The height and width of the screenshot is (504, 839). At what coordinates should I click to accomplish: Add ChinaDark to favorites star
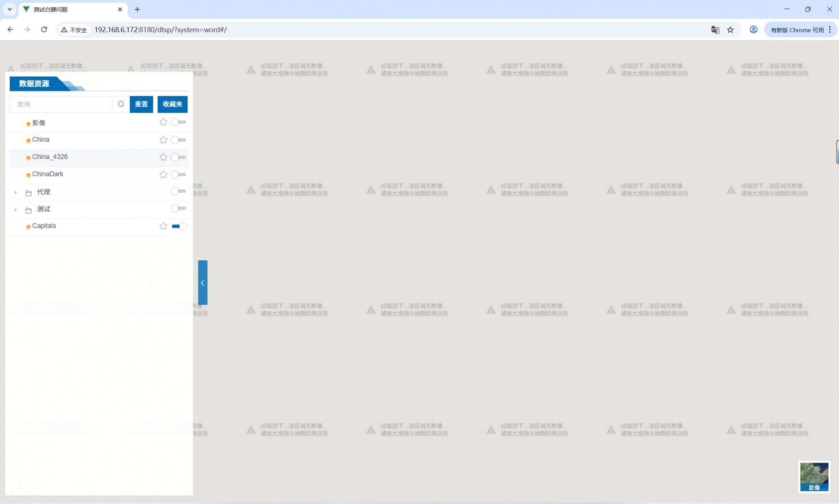163,174
